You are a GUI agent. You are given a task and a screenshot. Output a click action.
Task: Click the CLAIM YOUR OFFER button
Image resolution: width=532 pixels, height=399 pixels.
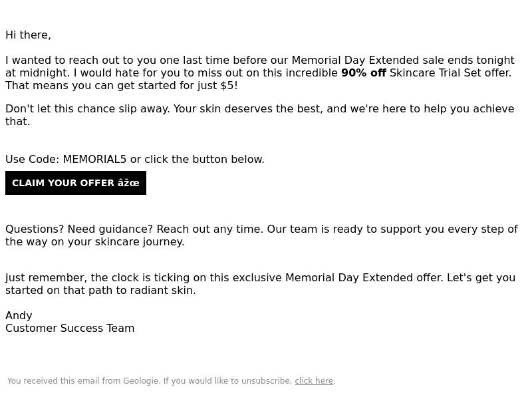tap(76, 183)
